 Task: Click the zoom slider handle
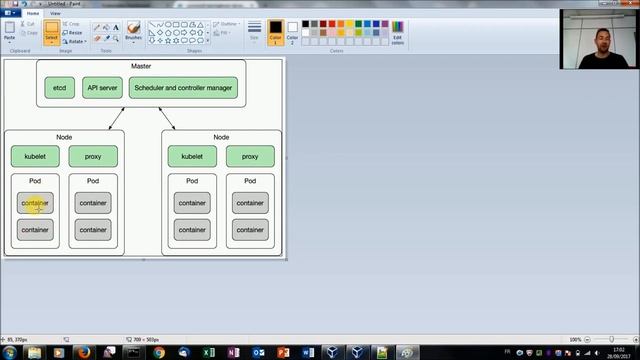[x=611, y=340]
